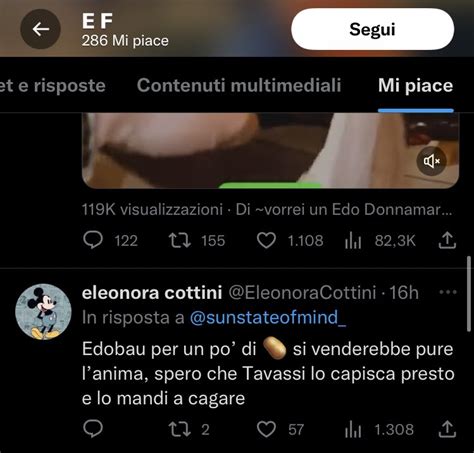Open the Tweet e risposte tab

pos(53,85)
